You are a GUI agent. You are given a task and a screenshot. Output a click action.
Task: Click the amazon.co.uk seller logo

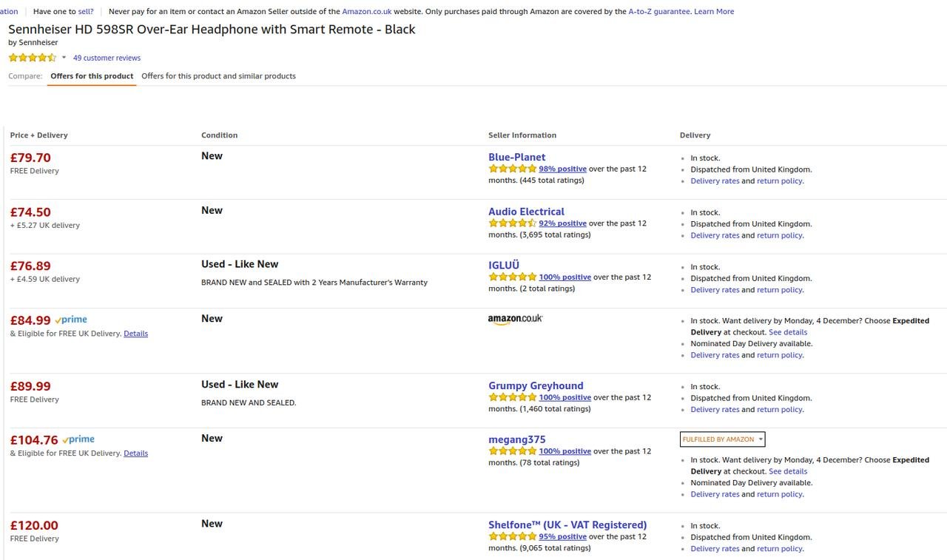coord(515,319)
